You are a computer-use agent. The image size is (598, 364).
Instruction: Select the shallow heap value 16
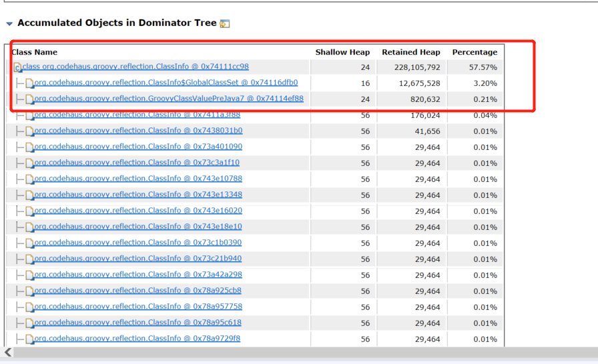click(x=365, y=83)
